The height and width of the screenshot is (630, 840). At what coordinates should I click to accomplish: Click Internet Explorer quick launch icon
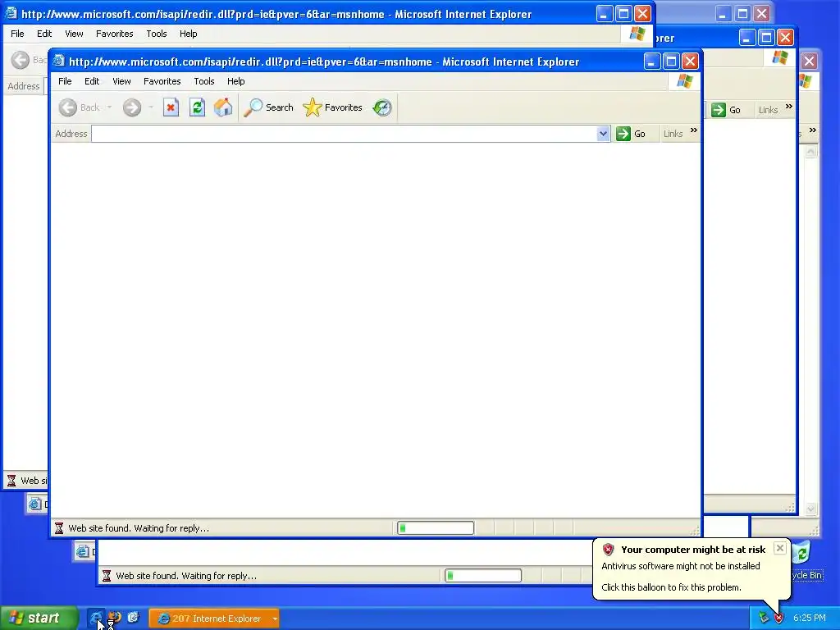95,618
